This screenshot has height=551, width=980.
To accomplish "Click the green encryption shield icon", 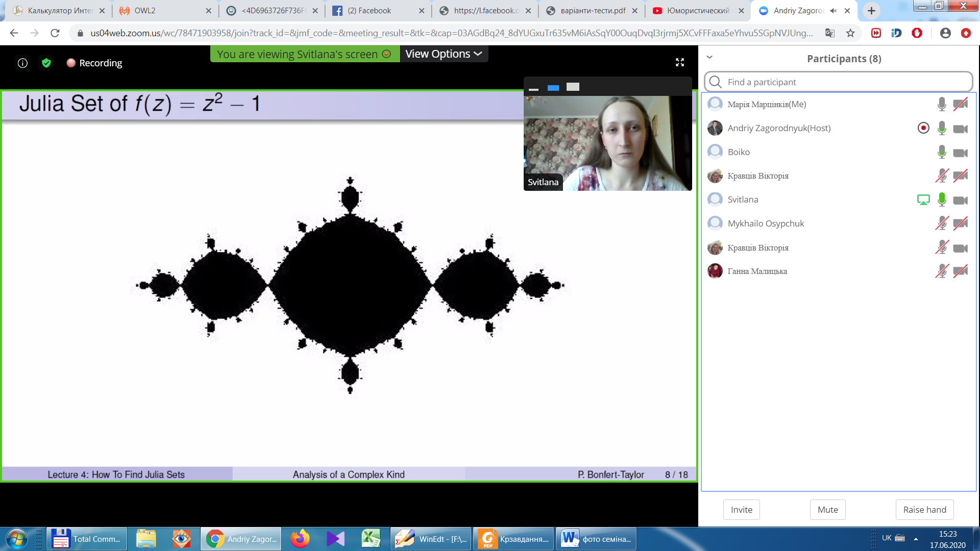I will click(x=46, y=63).
